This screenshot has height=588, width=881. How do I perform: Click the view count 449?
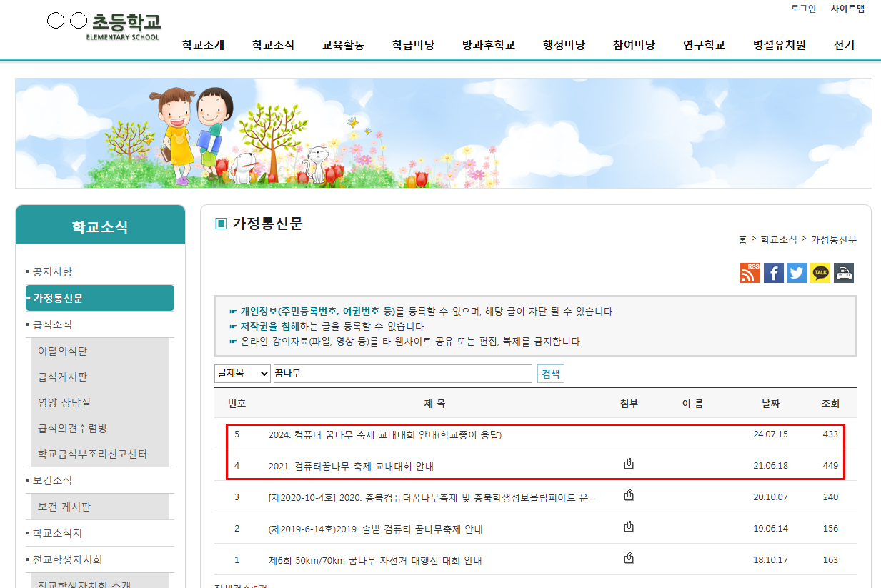[x=830, y=466]
